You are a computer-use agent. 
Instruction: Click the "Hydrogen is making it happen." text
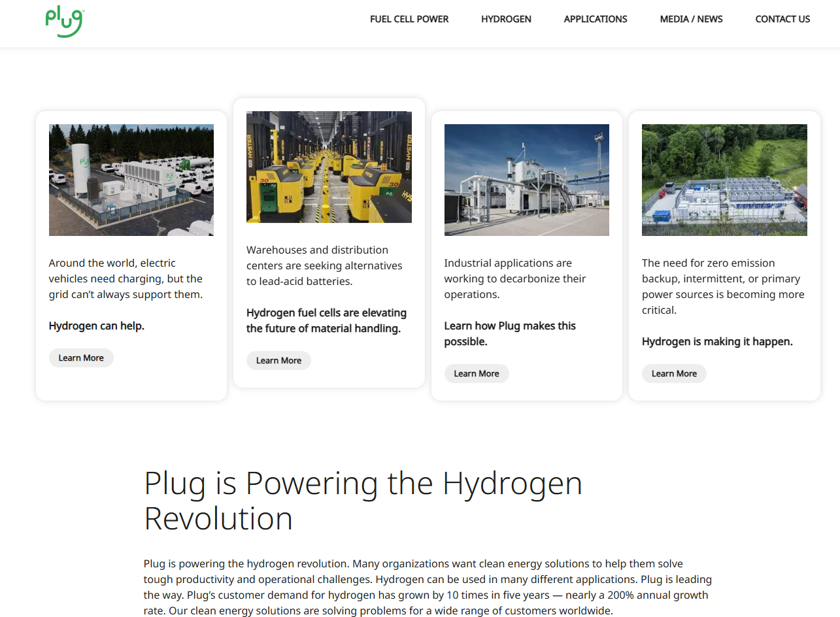coord(717,342)
